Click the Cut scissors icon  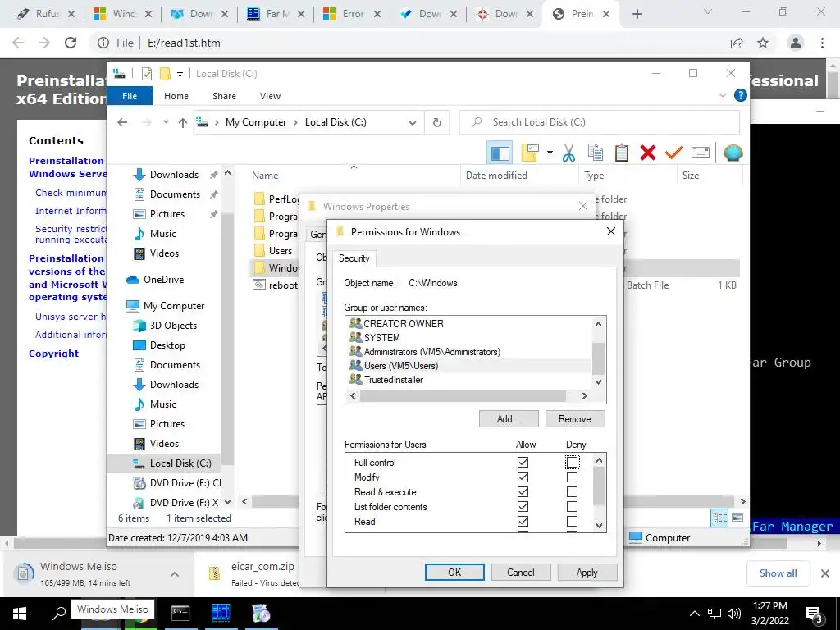click(568, 153)
